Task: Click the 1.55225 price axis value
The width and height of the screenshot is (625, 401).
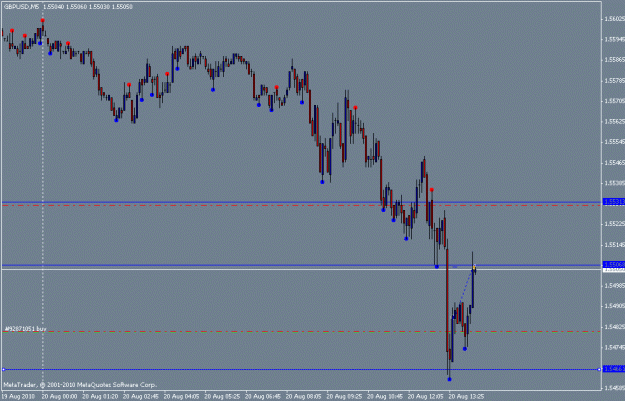Action: pos(615,224)
